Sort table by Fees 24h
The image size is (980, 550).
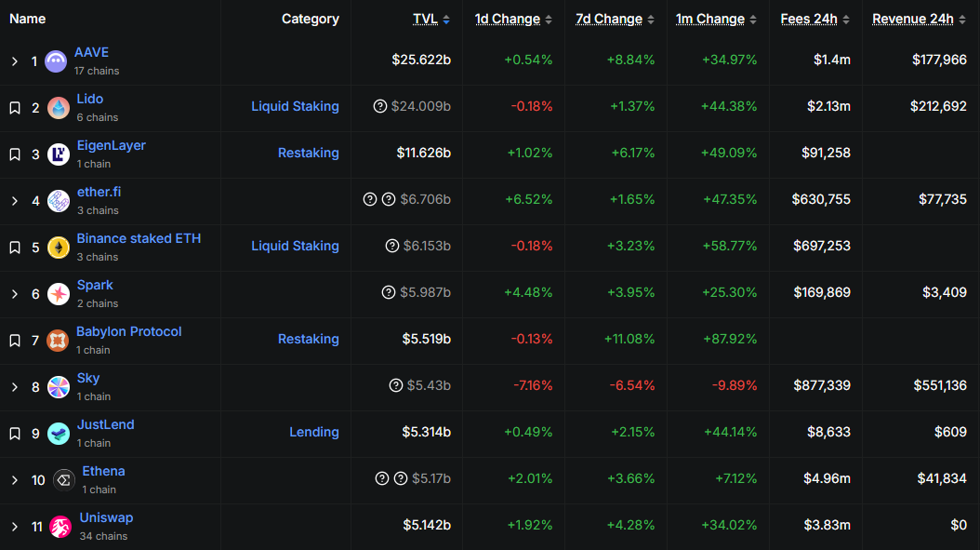pyautogui.click(x=815, y=20)
